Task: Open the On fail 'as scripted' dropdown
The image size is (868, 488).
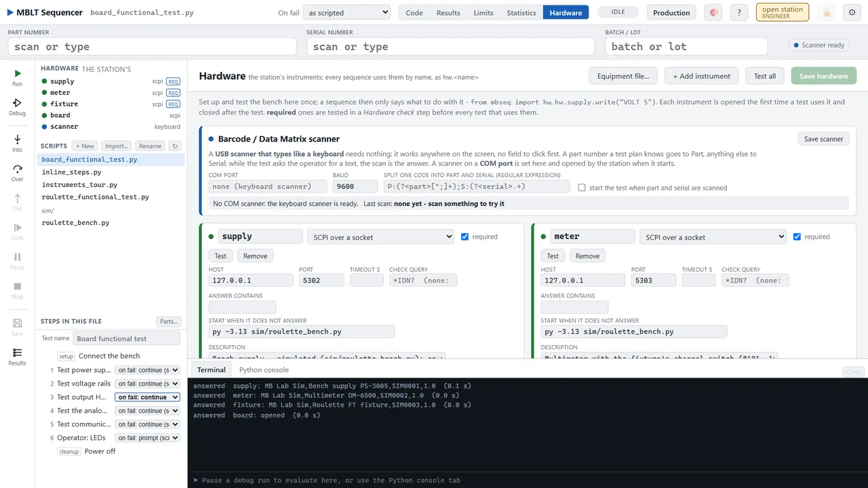Action: [x=347, y=12]
